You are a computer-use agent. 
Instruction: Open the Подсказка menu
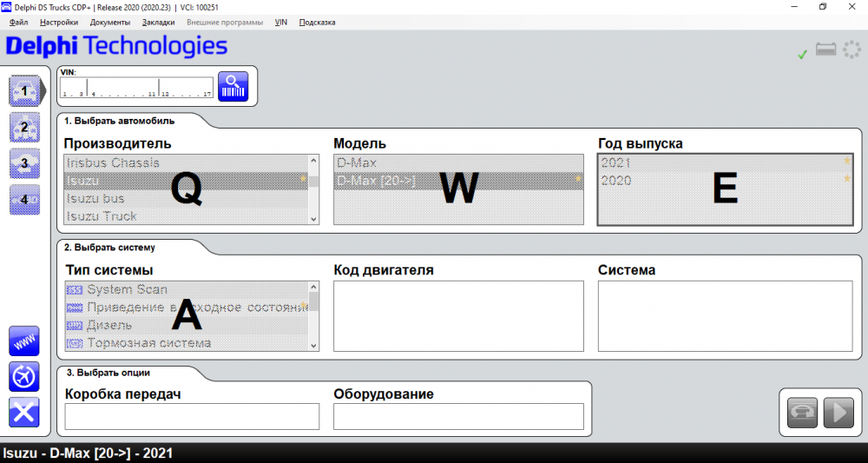317,23
